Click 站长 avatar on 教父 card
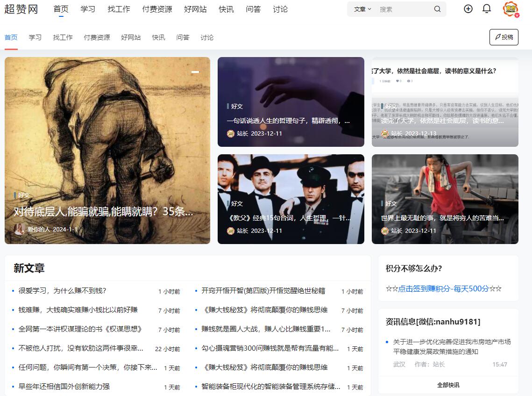The width and height of the screenshot is (532, 396). click(231, 231)
